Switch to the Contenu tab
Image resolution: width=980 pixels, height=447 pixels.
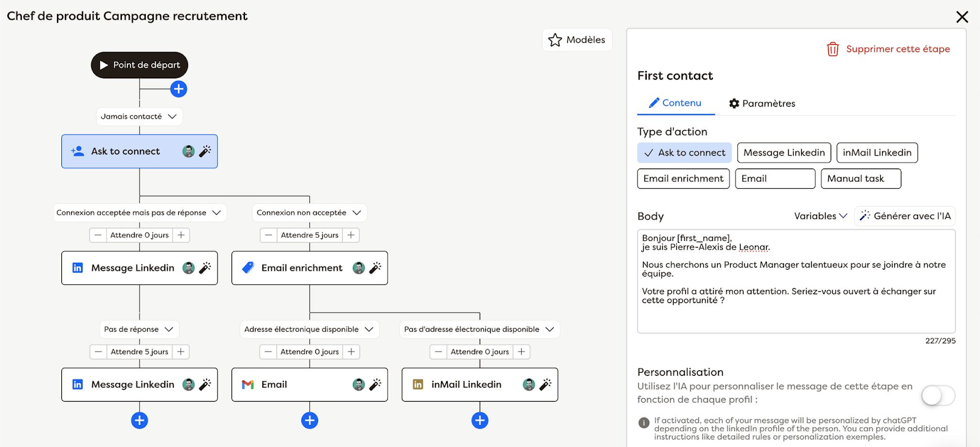675,103
